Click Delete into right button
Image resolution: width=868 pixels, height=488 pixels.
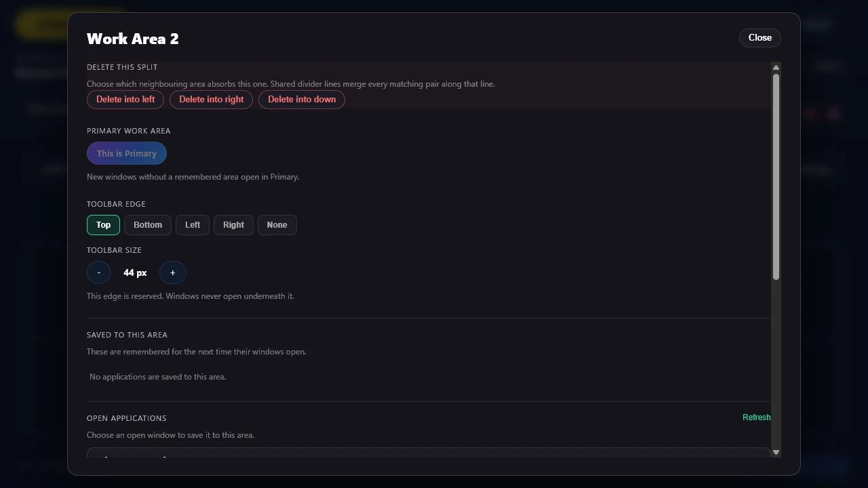pyautogui.click(x=211, y=100)
